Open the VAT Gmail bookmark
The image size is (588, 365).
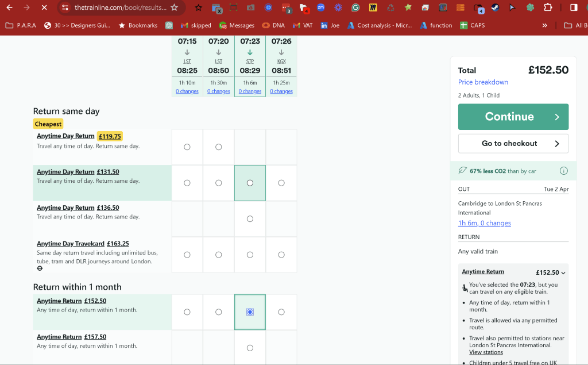click(x=303, y=25)
